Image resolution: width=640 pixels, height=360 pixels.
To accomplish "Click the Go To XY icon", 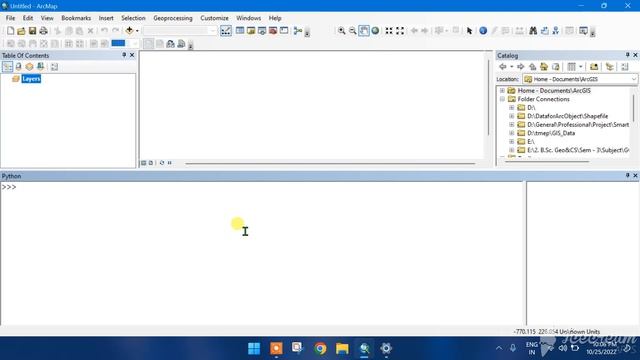I will coord(556,31).
